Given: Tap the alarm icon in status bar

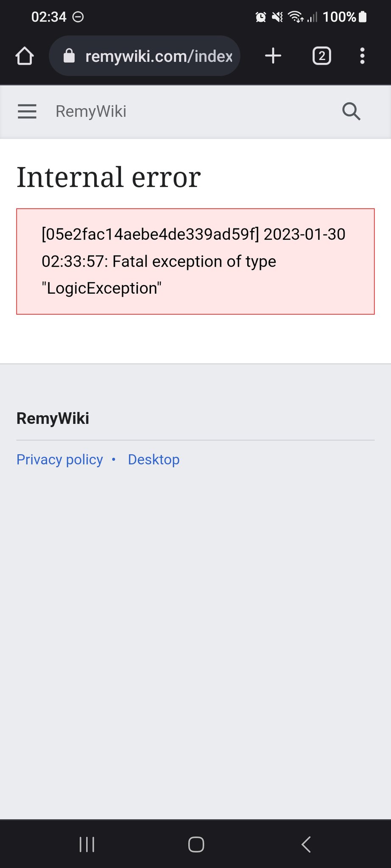Looking at the screenshot, I should coord(261,17).
